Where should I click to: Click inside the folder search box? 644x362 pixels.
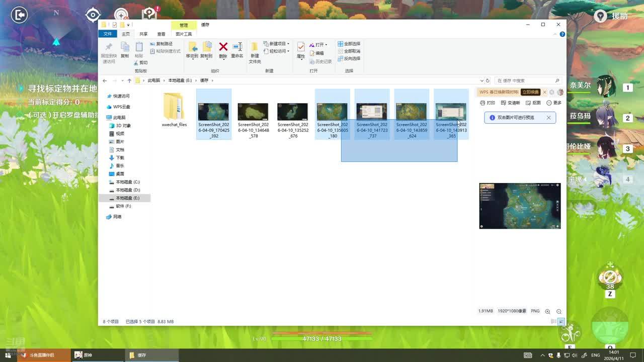point(526,80)
